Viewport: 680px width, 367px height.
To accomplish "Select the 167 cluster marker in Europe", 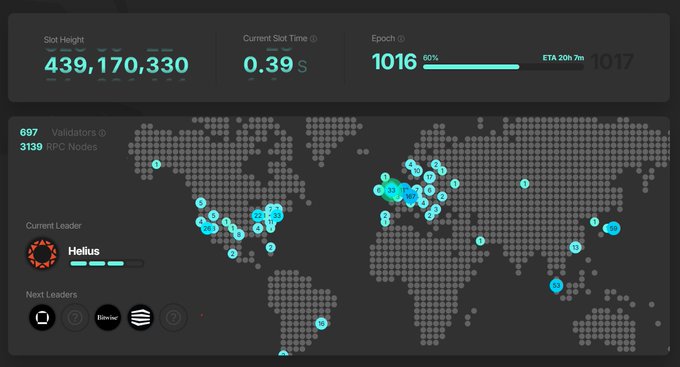I will pos(410,197).
